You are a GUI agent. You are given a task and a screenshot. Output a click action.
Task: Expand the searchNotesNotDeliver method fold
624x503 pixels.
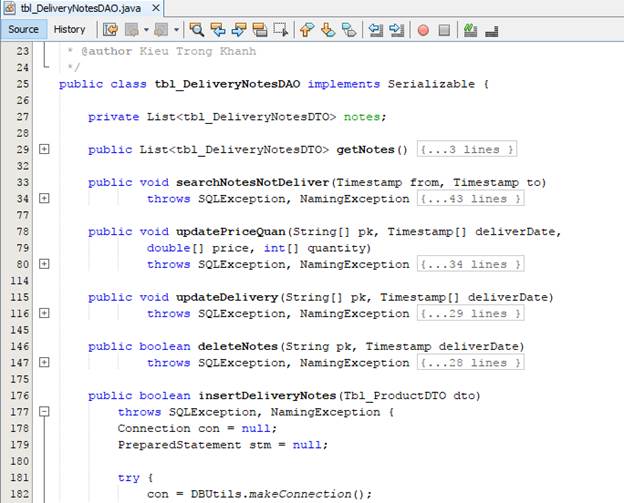point(44,198)
